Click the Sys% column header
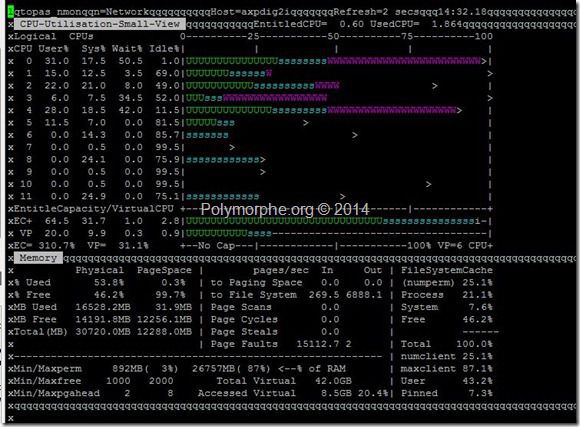This screenshot has width=580, height=427. tap(94, 49)
